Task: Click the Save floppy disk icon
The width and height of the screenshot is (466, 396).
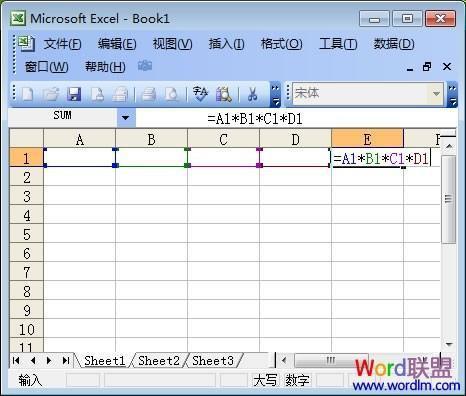Action: click(74, 94)
